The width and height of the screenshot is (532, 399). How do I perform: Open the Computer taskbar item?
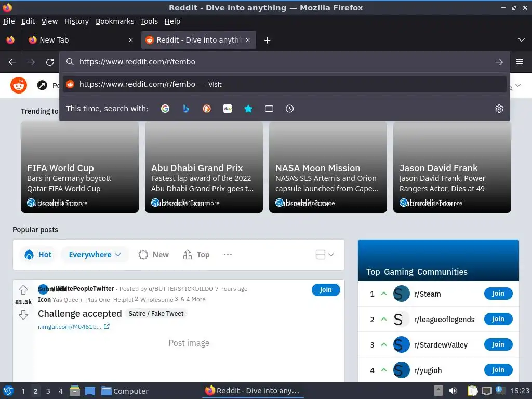pos(125,391)
